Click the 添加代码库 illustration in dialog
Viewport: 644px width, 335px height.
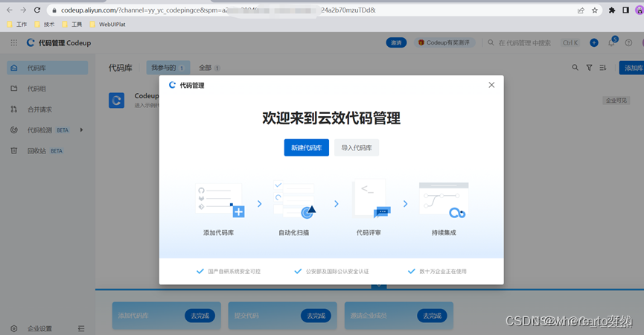click(220, 200)
